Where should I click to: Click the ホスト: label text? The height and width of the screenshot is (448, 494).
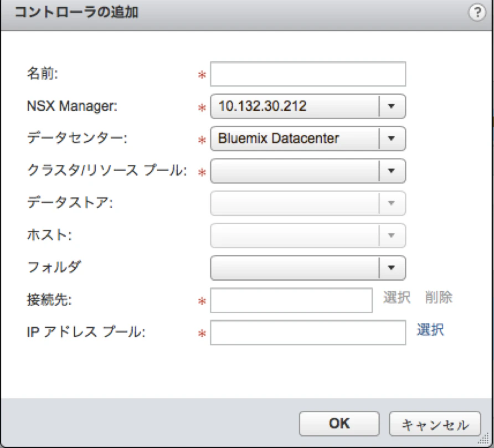[49, 235]
